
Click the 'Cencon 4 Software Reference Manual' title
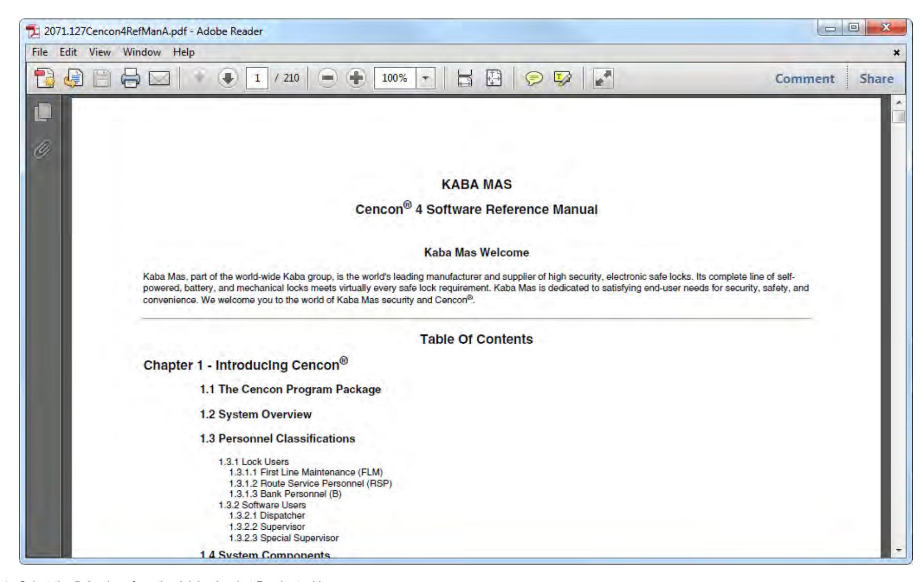[x=476, y=209]
